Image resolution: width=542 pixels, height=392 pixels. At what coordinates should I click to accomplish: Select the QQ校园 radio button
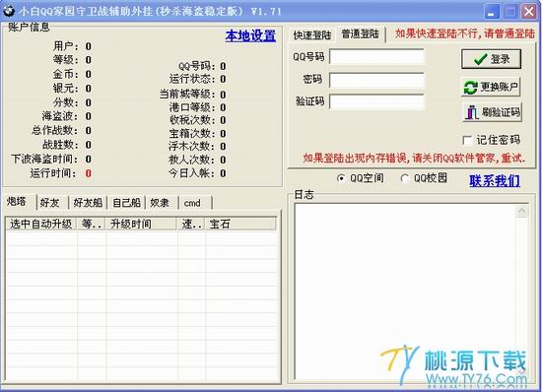[404, 178]
